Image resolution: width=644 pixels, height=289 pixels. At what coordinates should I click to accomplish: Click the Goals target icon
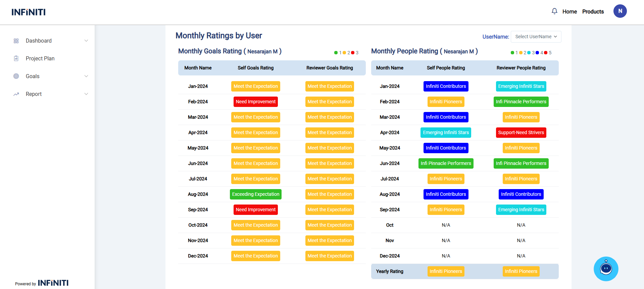[x=16, y=76]
